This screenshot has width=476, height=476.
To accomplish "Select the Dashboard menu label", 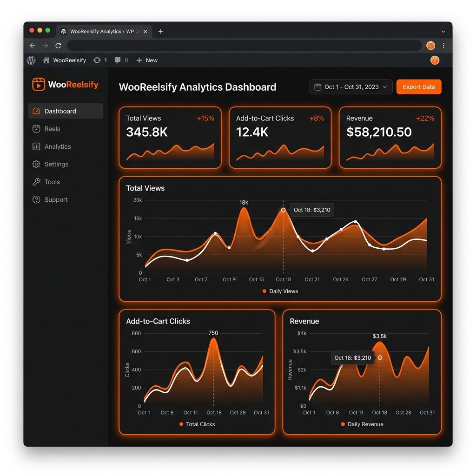I will point(60,111).
